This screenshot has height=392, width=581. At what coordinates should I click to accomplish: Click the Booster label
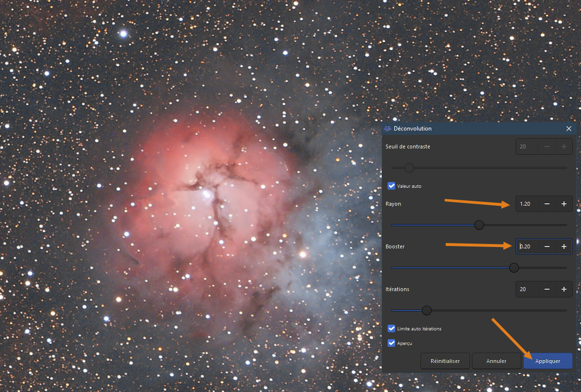tap(395, 246)
